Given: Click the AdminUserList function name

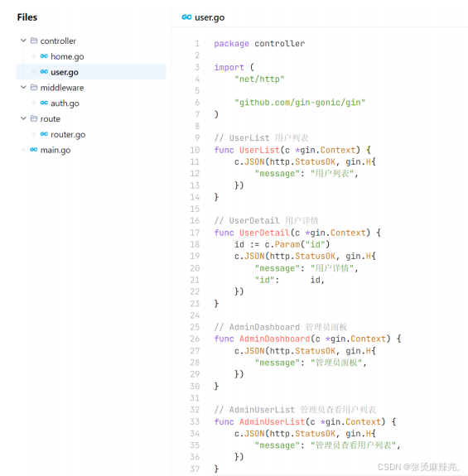Looking at the screenshot, I should [x=272, y=421].
